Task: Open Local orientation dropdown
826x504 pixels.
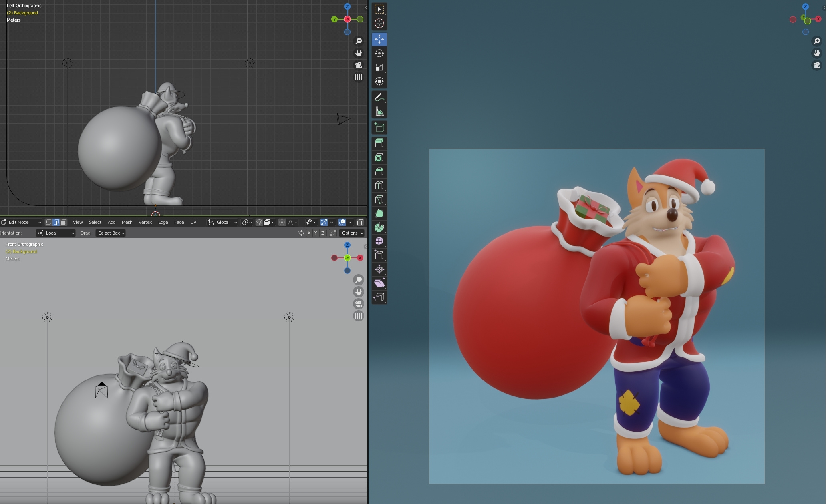Action: (x=56, y=233)
